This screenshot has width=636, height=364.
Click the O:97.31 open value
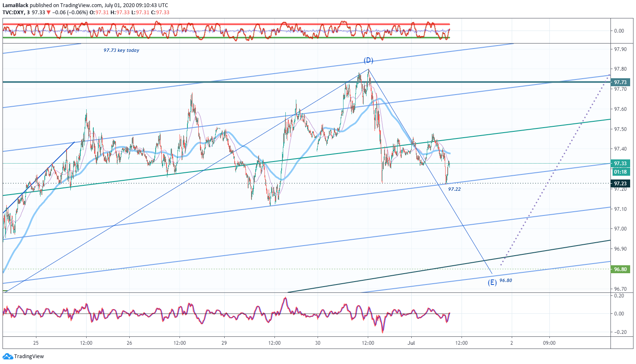click(99, 13)
